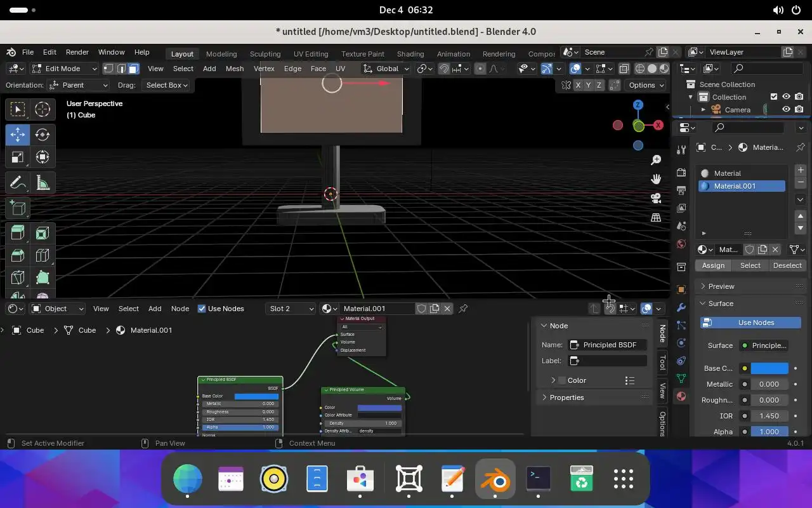Select the Add Cube tool
Viewport: 812px width, 508px height.
pyautogui.click(x=18, y=208)
